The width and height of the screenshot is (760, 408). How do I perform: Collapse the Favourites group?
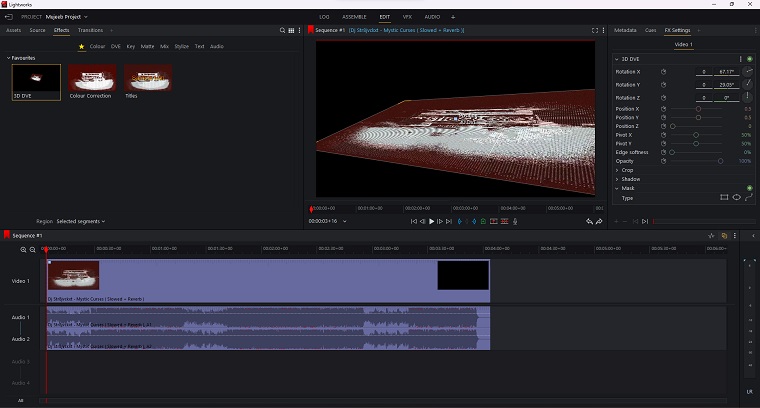(x=8, y=58)
